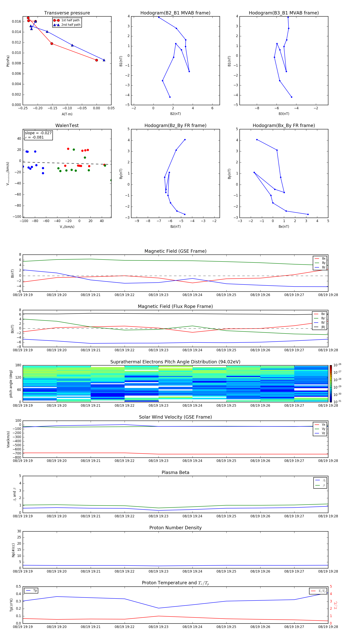This screenshot has height=644, width=351.
Task: Click the "Magnetic Field (GSE Frame)" title
Action: click(175, 251)
